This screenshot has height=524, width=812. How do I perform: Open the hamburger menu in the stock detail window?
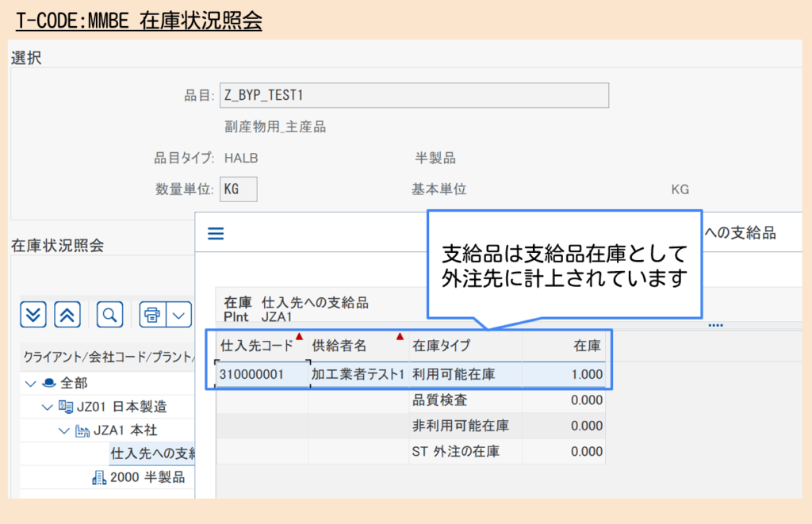point(215,232)
